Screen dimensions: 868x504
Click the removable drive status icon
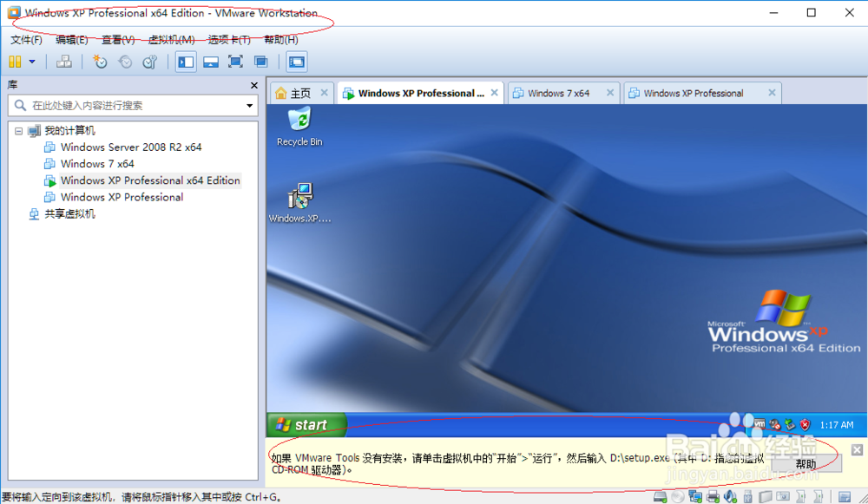[x=765, y=497]
